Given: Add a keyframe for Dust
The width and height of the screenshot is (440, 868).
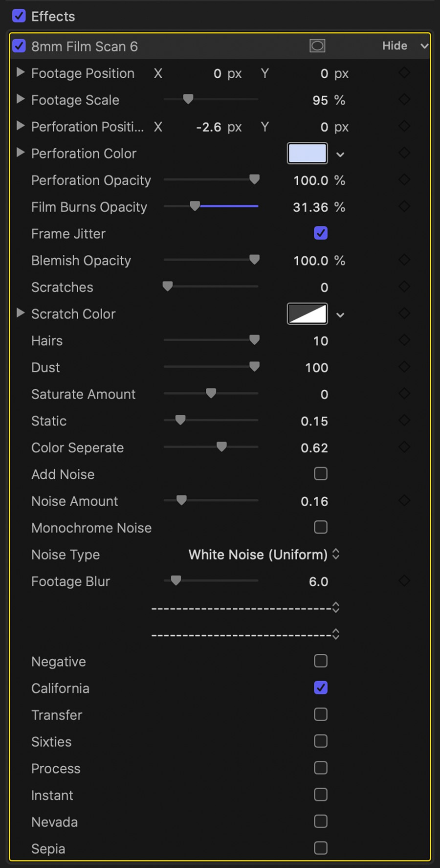Looking at the screenshot, I should click(404, 367).
